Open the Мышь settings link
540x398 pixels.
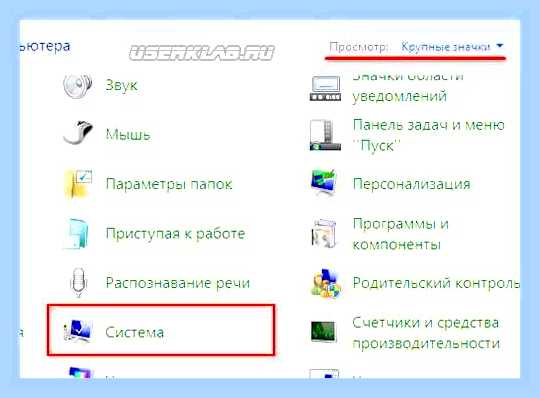128,134
